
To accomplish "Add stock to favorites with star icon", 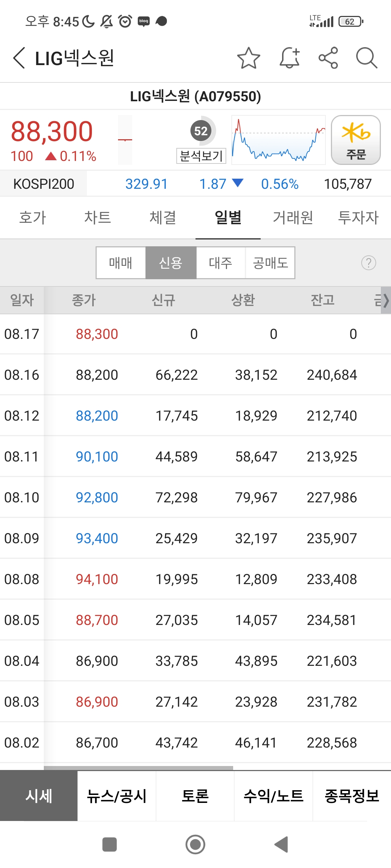I will coord(249,58).
